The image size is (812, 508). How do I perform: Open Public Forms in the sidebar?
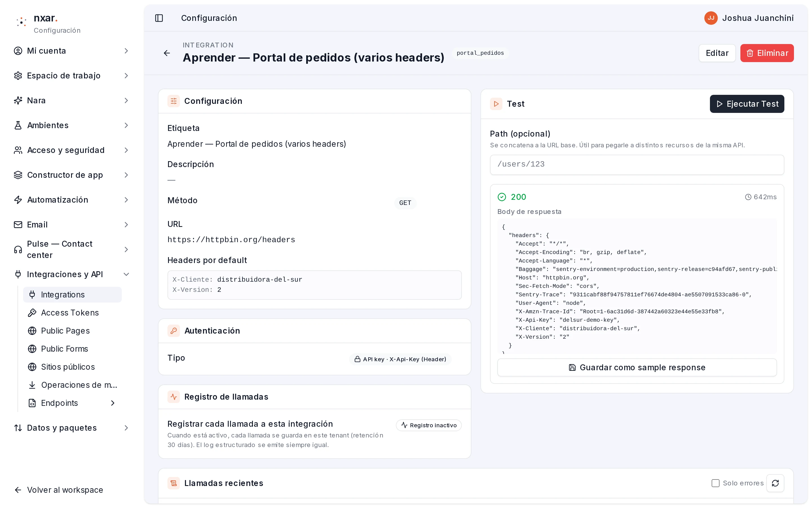[x=72, y=349]
